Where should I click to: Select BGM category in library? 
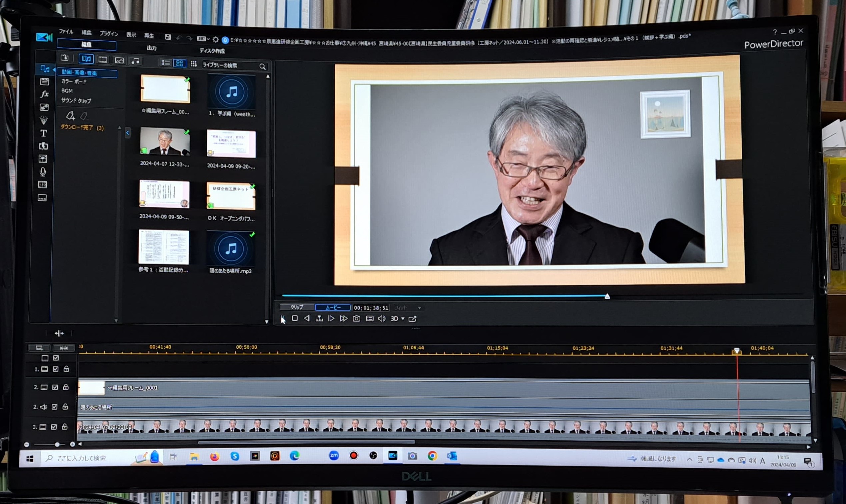pos(67,91)
